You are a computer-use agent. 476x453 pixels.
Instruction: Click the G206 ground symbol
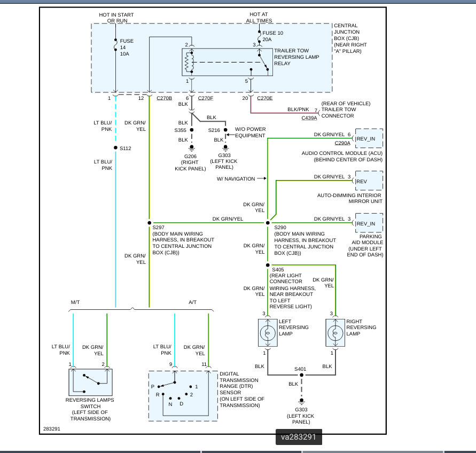(192, 147)
